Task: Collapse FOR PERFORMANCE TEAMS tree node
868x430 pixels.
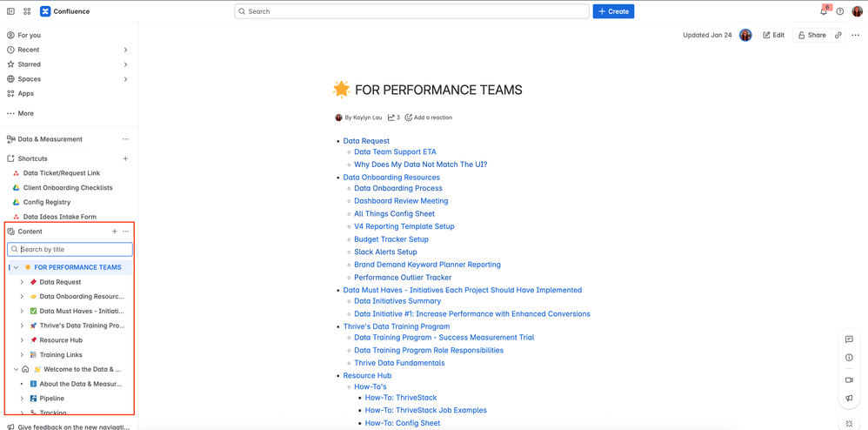Action: pos(17,267)
